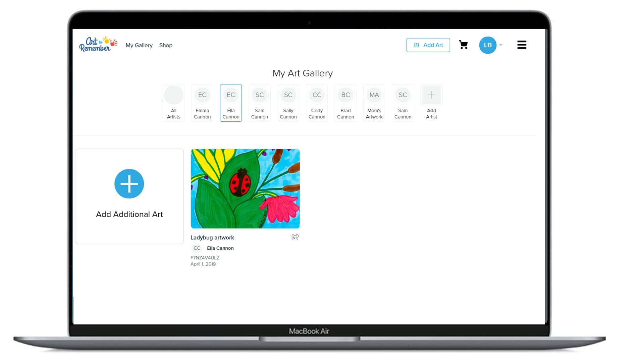Image resolution: width=644 pixels, height=362 pixels.
Task: Open the Ladybug artwork thumbnail
Action: tap(245, 189)
